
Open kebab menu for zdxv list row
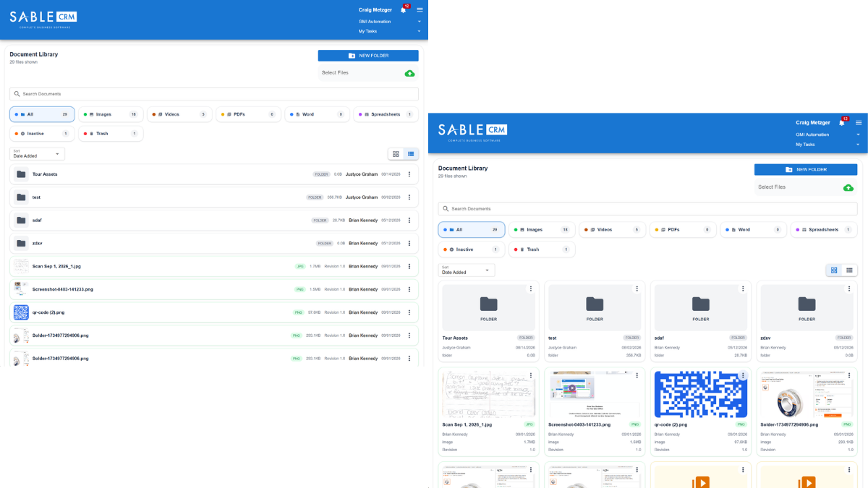pos(409,243)
